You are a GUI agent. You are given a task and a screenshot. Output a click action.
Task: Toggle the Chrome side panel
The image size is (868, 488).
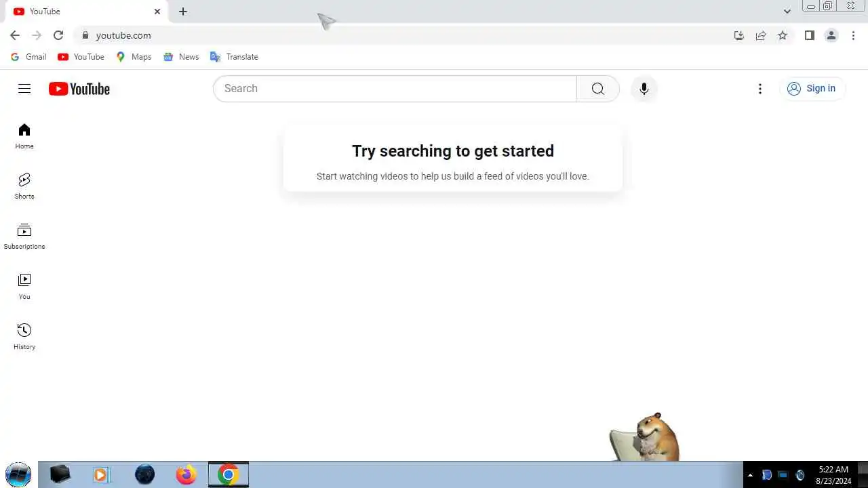(809, 35)
